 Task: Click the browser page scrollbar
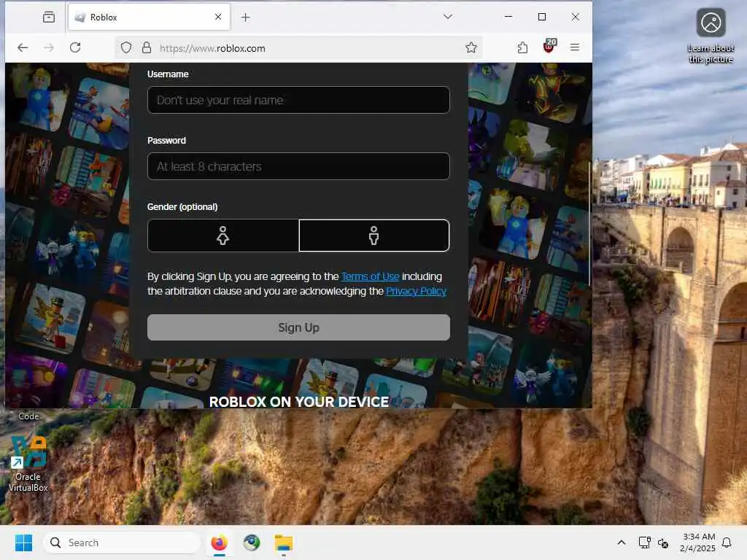click(589, 224)
